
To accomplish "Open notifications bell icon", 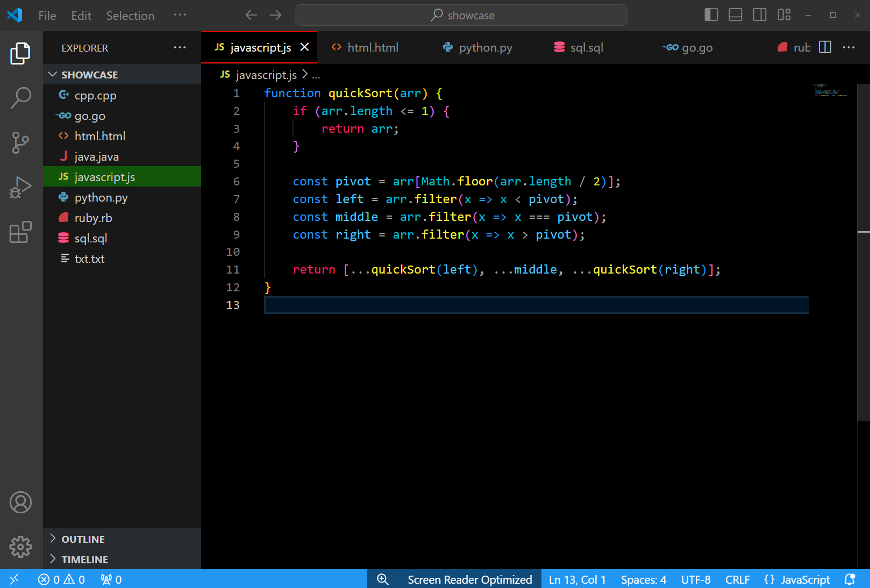I will [850, 579].
